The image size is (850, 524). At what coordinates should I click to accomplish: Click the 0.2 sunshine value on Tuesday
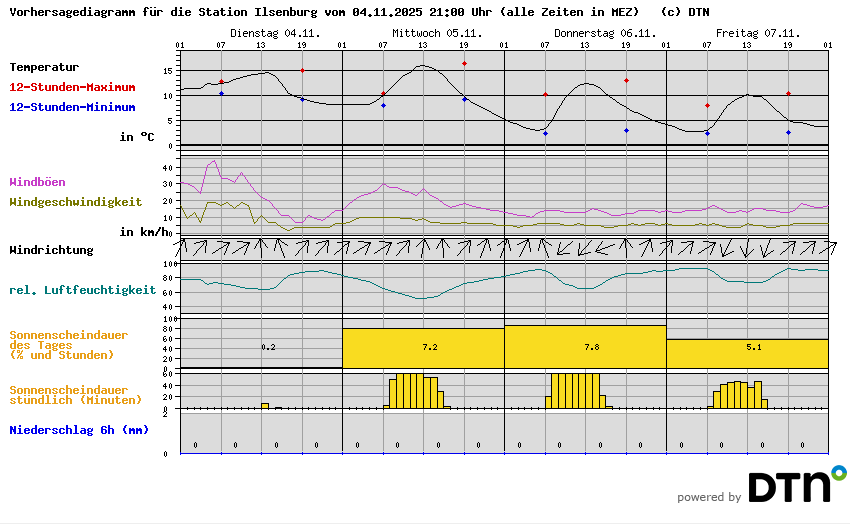pos(268,347)
